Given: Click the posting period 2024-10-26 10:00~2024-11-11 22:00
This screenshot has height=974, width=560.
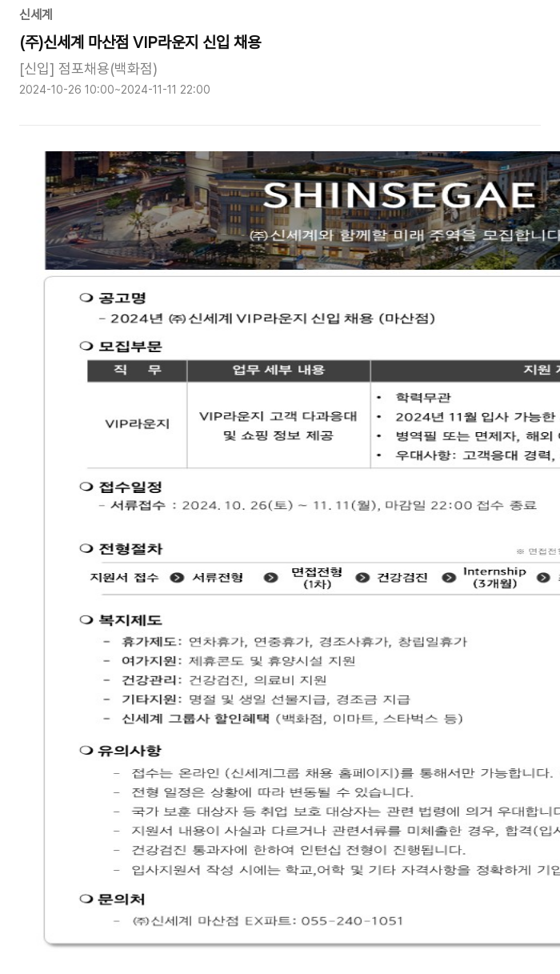Looking at the screenshot, I should pyautogui.click(x=114, y=89).
